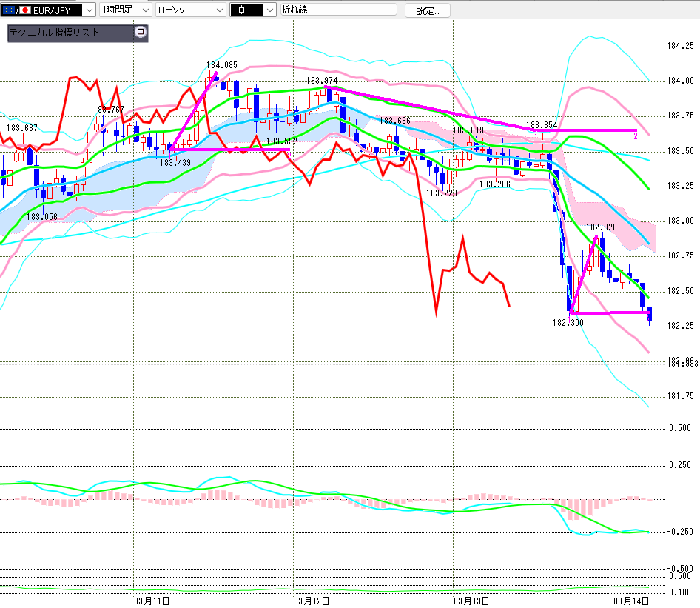
Task: Open the dropdown arrow beside the black color box
Action: click(269, 10)
